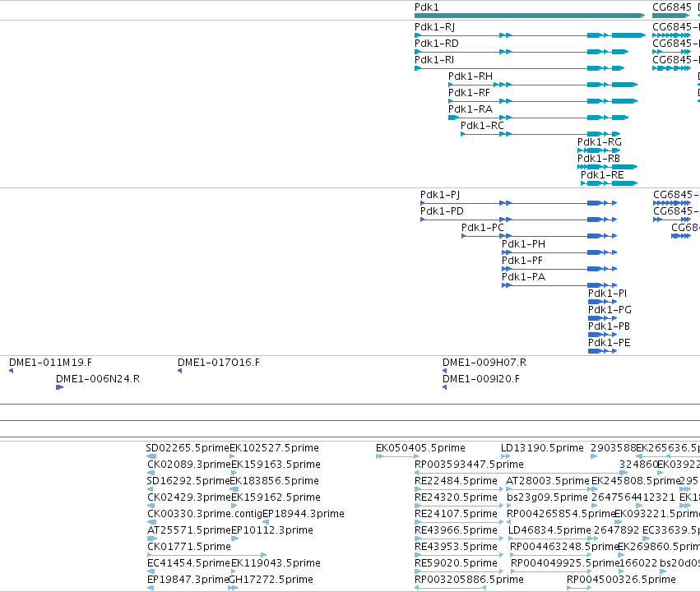
Task: Open the RP003205886.5prime EST label
Action: pyautogui.click(x=469, y=580)
